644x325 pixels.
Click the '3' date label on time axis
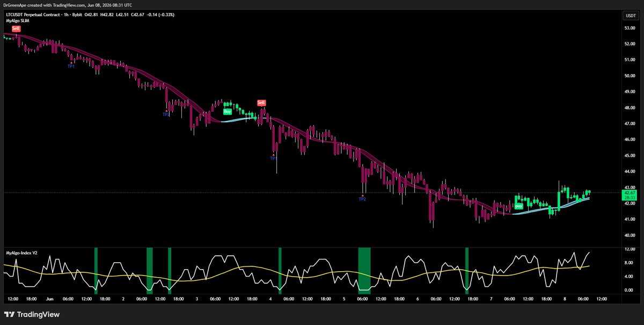(197, 299)
